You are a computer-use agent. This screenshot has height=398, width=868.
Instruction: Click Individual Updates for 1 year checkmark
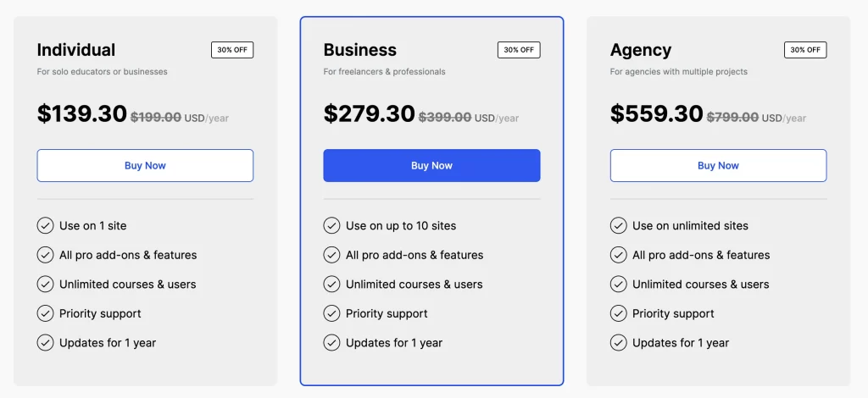(46, 343)
